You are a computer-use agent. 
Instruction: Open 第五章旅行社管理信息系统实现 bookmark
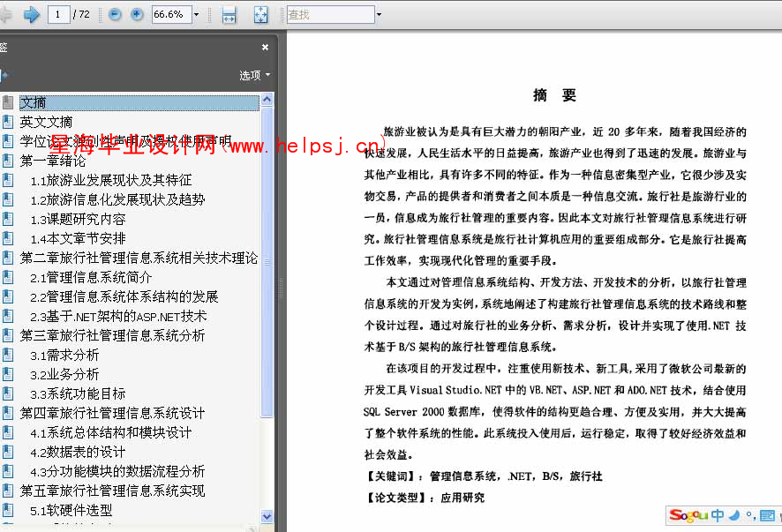(112, 491)
